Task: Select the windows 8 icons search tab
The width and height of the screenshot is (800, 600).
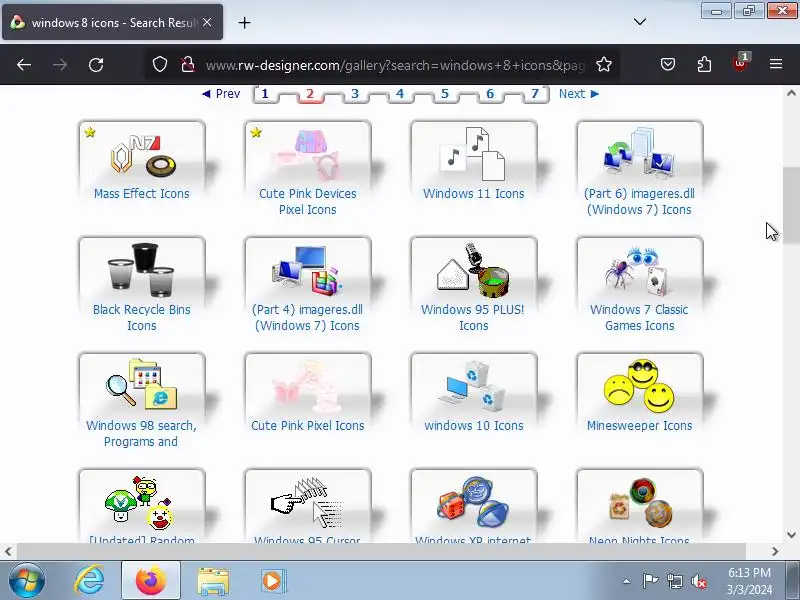Action: coord(112,22)
